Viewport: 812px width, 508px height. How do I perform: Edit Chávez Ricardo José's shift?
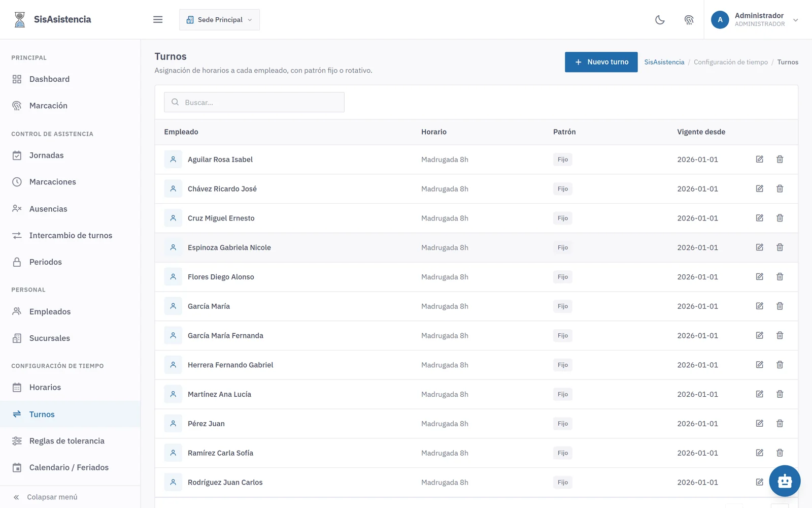pyautogui.click(x=759, y=189)
